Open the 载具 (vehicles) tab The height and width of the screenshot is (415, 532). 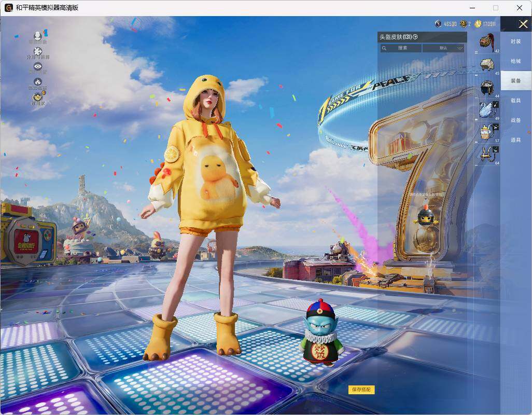click(516, 101)
